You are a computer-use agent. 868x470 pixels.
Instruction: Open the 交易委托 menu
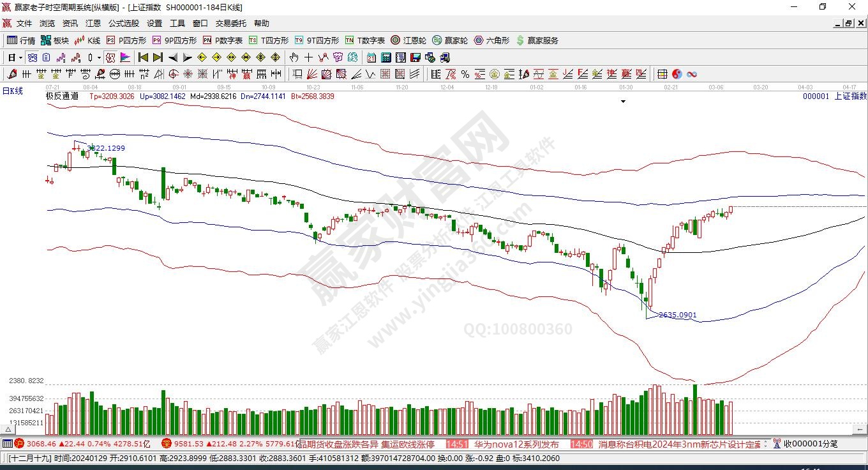pos(230,24)
